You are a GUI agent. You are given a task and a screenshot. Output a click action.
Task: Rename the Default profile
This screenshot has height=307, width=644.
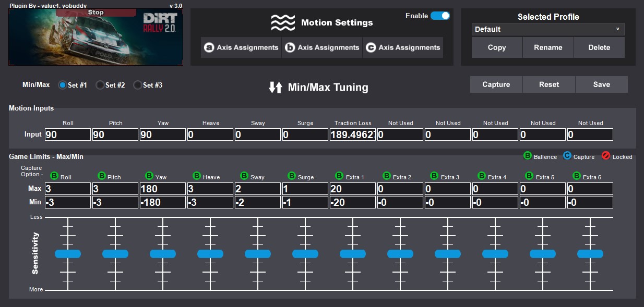[547, 47]
